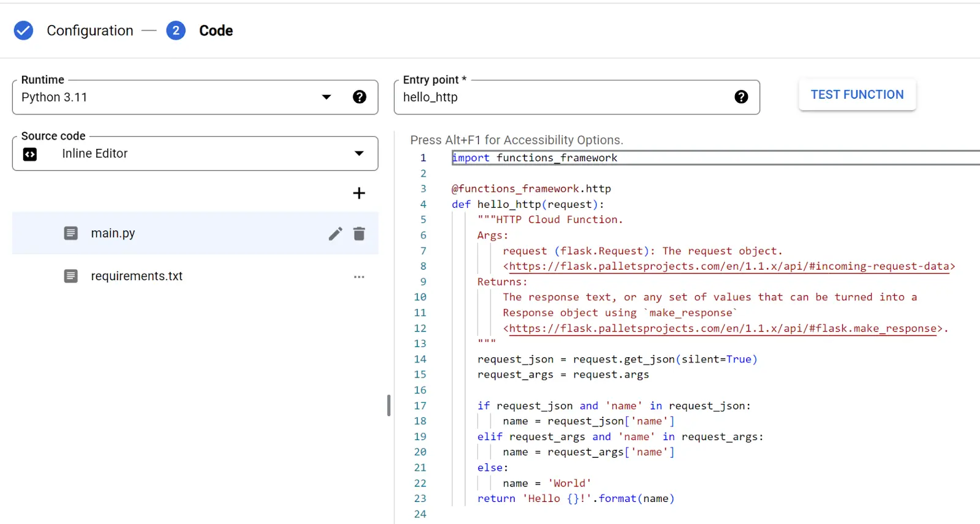980x524 pixels.
Task: Select the step 2 Code indicator
Action: [176, 30]
